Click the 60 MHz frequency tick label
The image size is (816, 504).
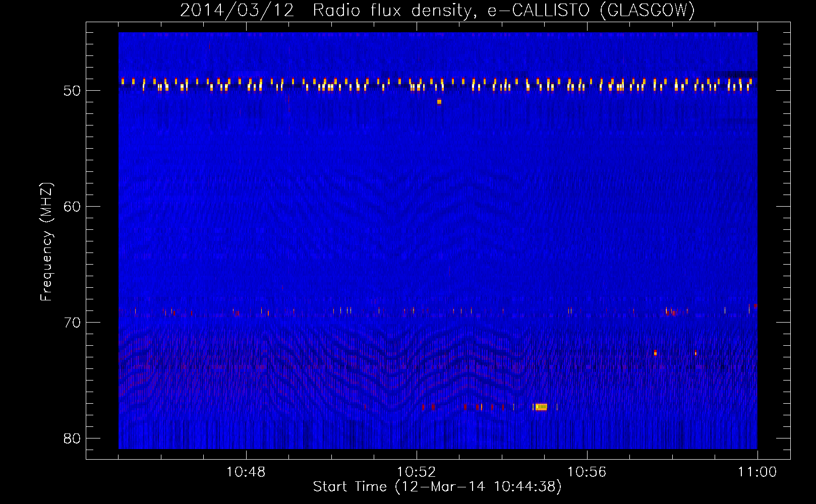[72, 207]
